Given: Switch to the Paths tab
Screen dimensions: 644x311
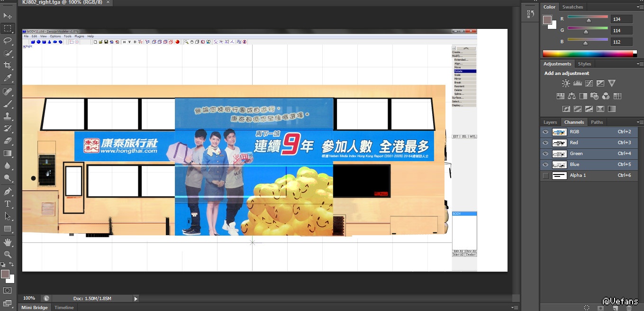Looking at the screenshot, I should (x=597, y=122).
